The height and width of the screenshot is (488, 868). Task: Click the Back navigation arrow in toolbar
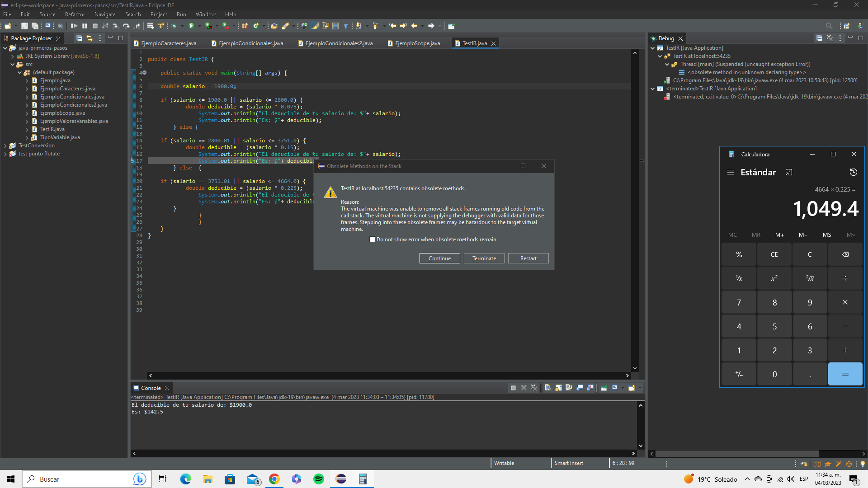pos(414,26)
